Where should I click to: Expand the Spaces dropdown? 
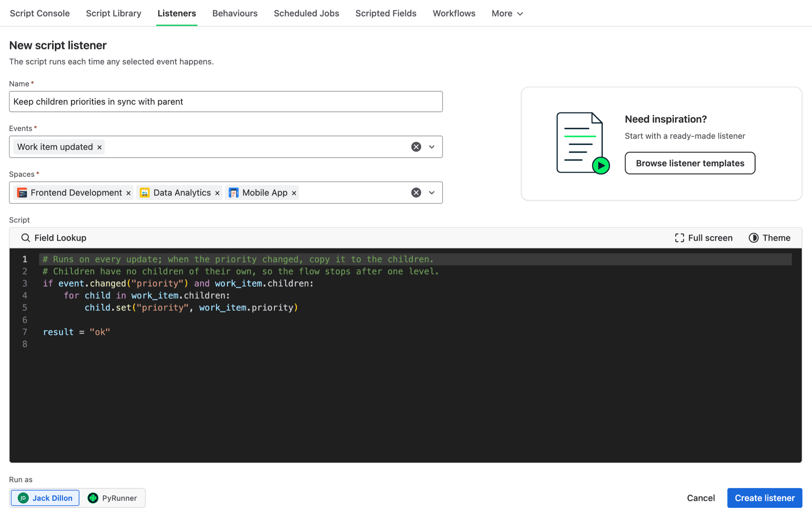(432, 192)
